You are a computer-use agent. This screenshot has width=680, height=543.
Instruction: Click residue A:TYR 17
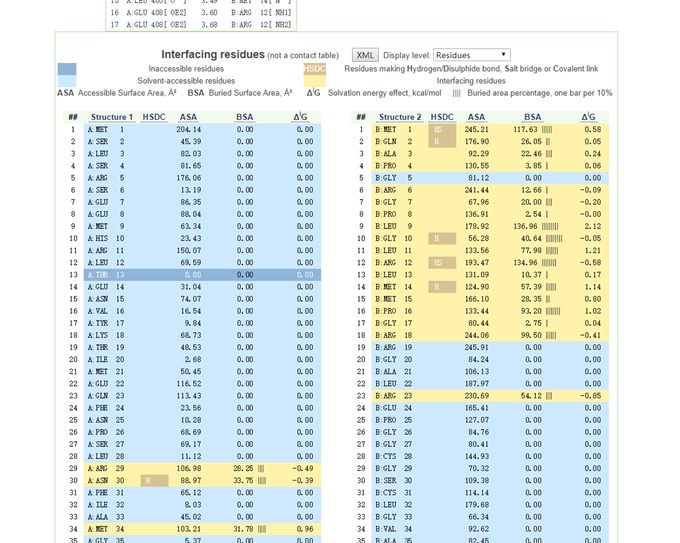point(106,323)
